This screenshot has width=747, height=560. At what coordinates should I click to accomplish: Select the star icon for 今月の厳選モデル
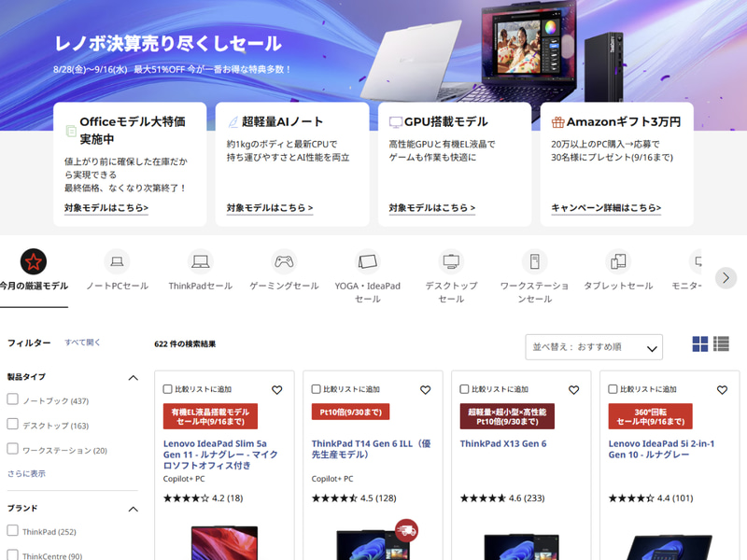[34, 261]
